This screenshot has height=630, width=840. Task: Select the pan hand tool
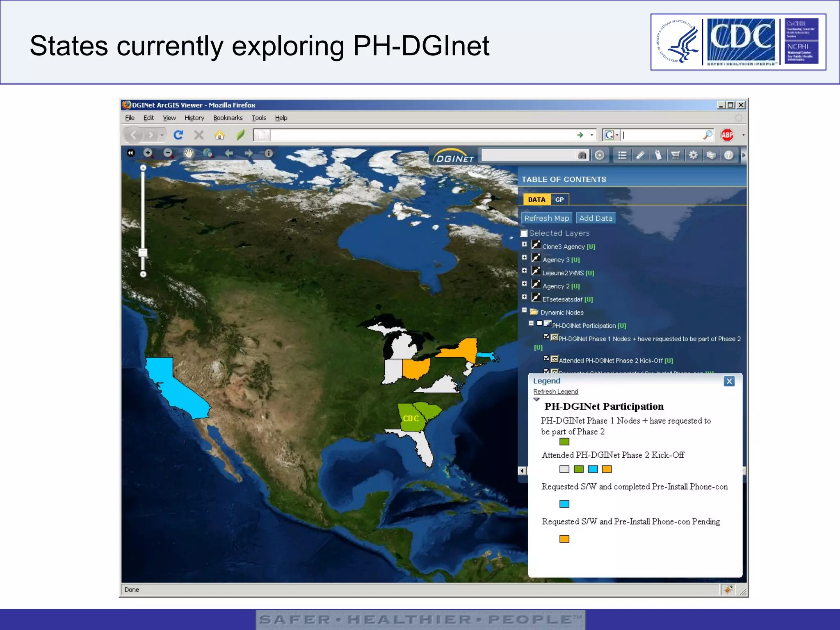[x=189, y=153]
